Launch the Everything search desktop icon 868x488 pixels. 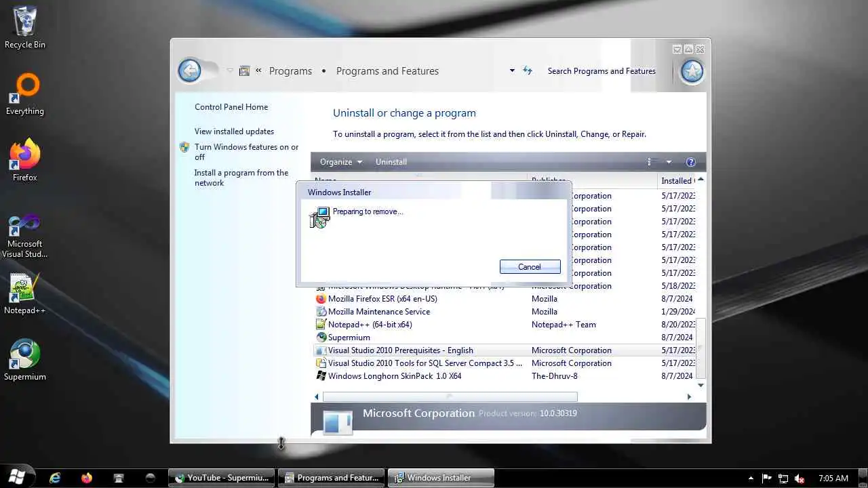[x=25, y=94]
